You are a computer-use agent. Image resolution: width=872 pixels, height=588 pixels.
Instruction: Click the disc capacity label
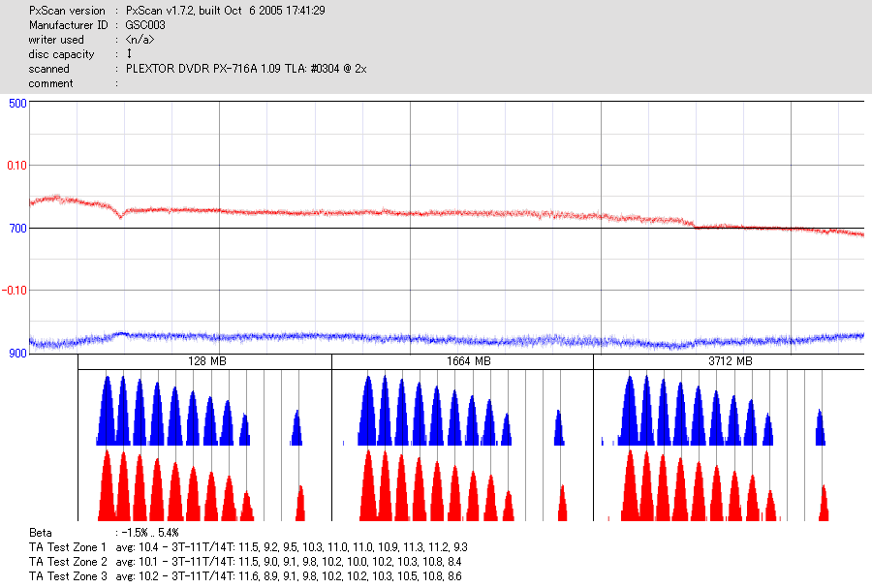(x=61, y=54)
